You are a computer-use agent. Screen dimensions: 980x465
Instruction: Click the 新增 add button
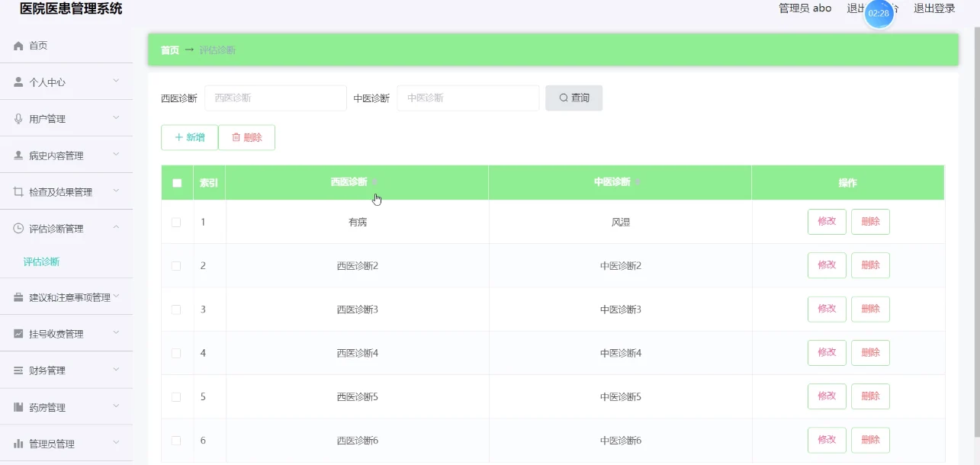(x=189, y=137)
